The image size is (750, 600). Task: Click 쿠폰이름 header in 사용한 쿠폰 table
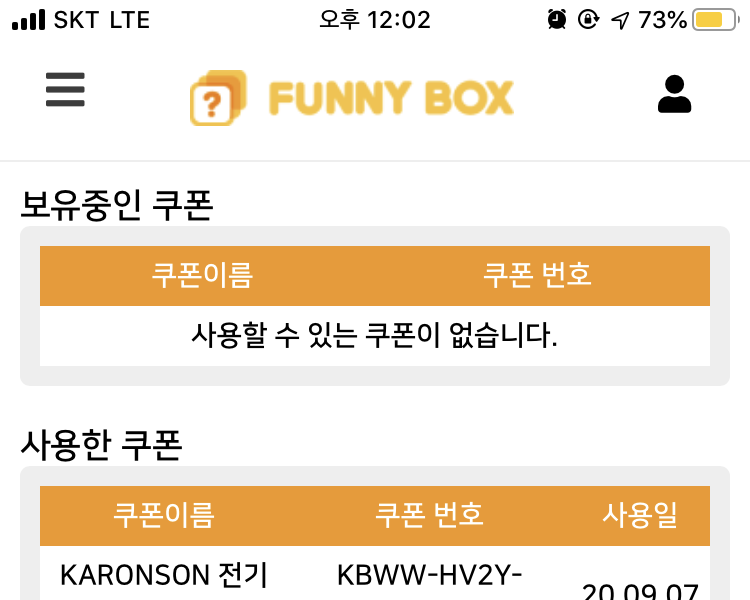click(164, 515)
